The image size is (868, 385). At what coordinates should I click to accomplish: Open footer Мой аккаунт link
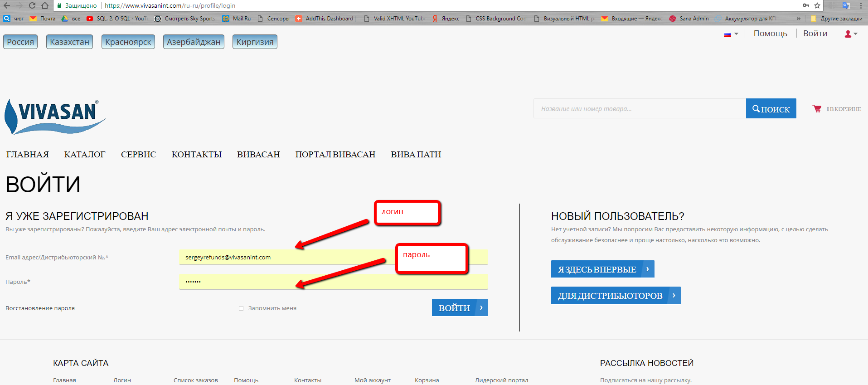[373, 380]
